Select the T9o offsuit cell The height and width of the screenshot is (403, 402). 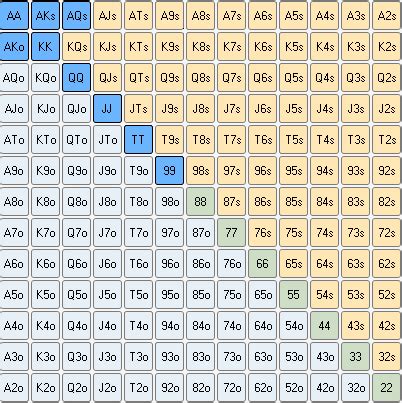138,170
